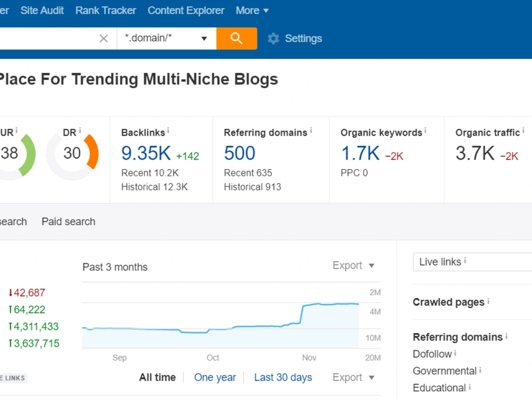Screen dimensions: 532x399
Task: Click the info icon beside DR
Action: [80, 130]
